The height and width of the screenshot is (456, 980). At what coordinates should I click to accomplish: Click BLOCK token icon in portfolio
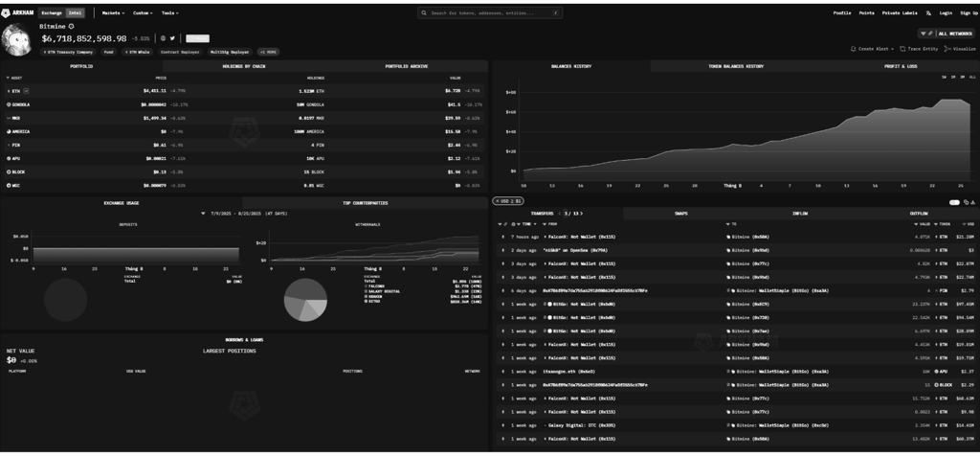(9, 171)
